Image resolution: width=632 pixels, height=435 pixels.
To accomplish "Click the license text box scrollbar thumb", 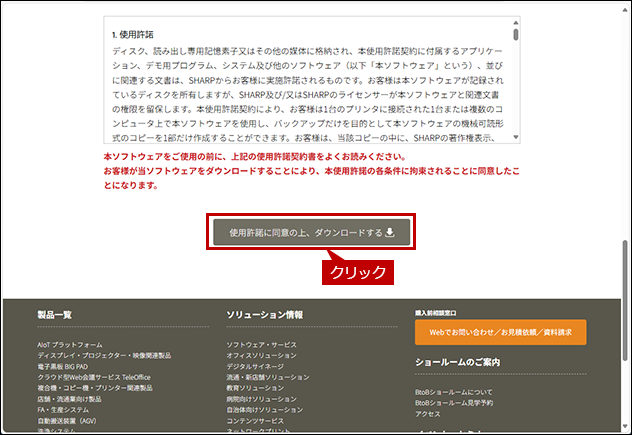I will click(516, 34).
